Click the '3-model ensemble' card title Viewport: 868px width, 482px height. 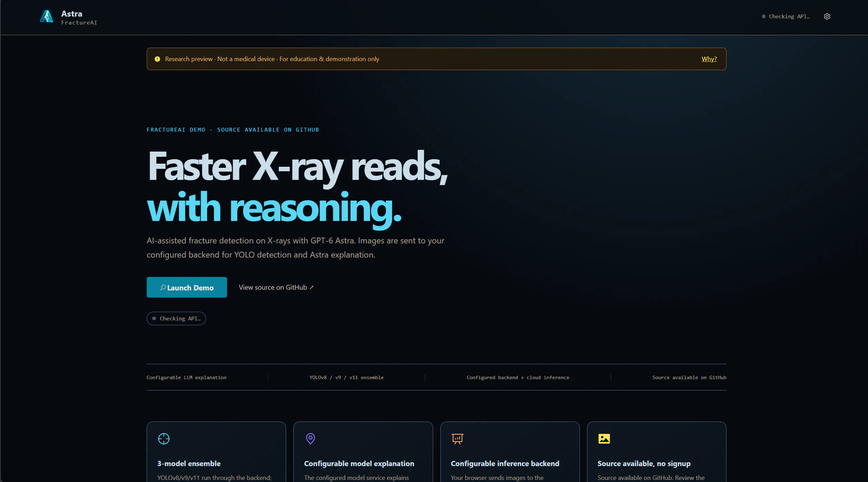pos(189,464)
